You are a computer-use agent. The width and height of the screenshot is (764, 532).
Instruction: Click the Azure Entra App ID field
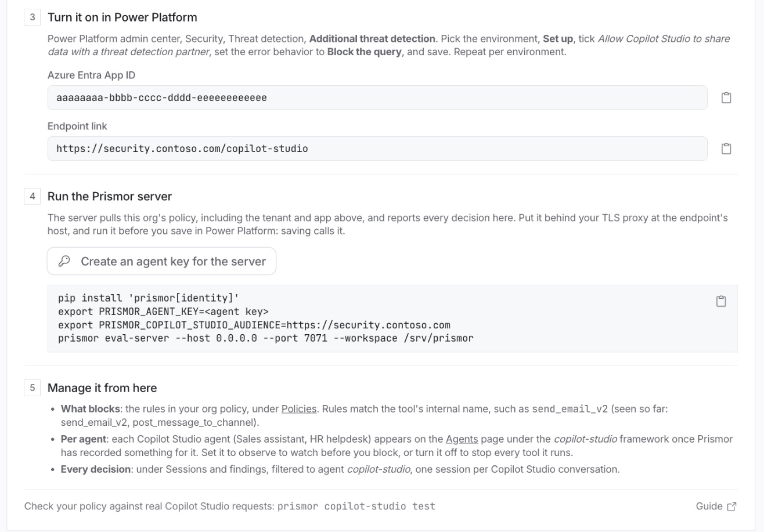[377, 97]
